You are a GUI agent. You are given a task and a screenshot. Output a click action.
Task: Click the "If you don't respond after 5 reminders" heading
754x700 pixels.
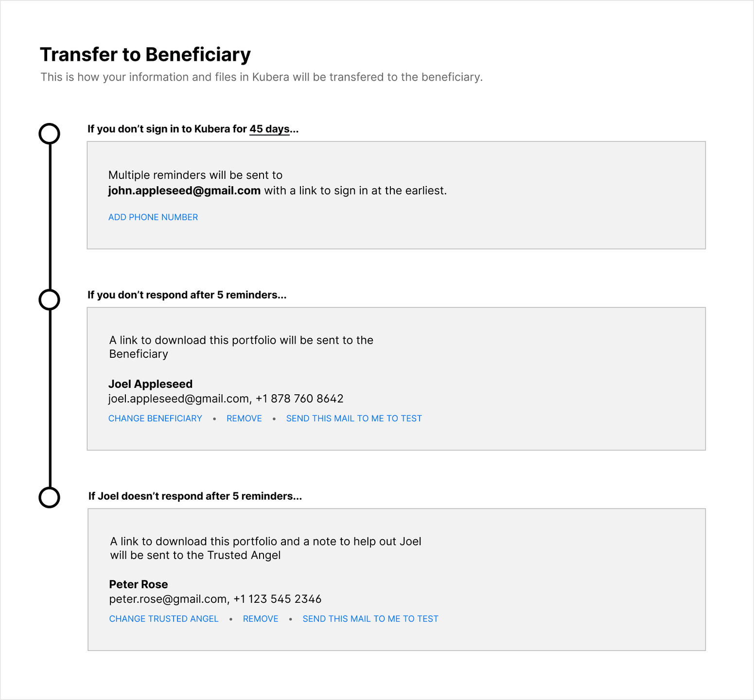pos(187,295)
